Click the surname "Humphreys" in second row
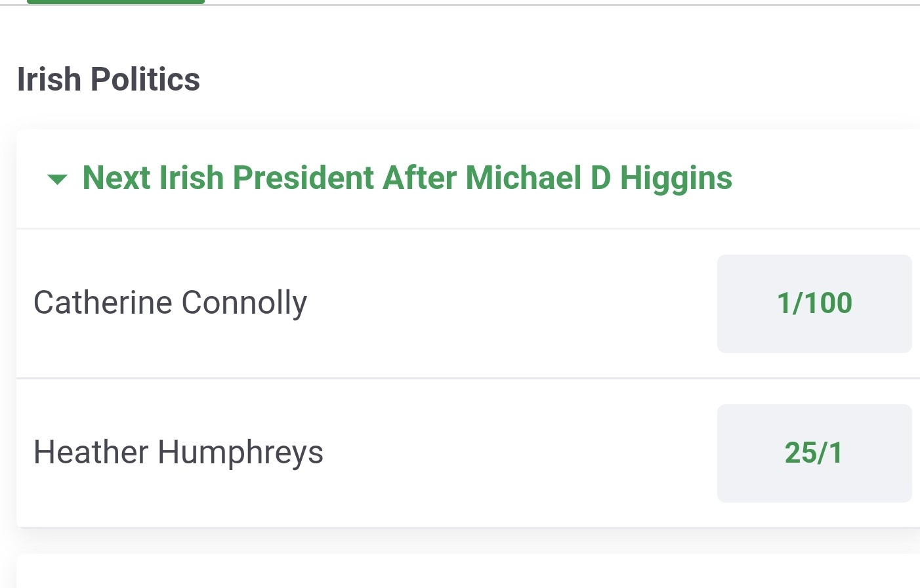The height and width of the screenshot is (588, 920). pyautogui.click(x=240, y=453)
